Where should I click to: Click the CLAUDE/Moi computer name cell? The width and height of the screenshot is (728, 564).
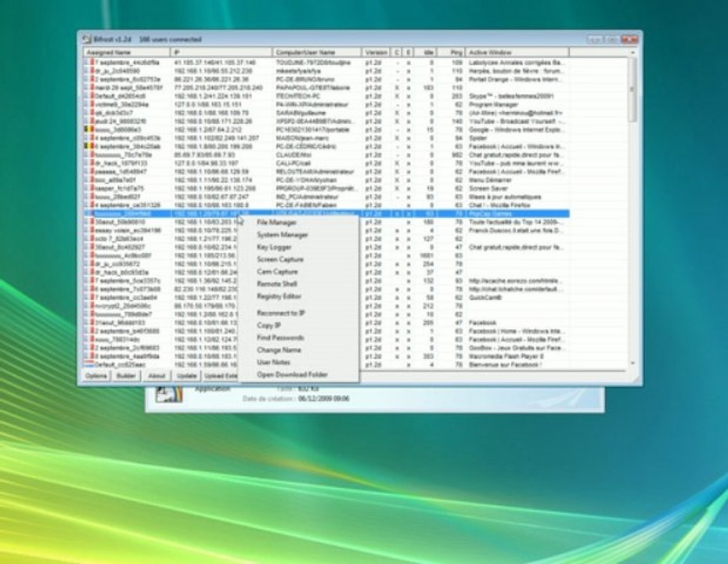[294, 154]
